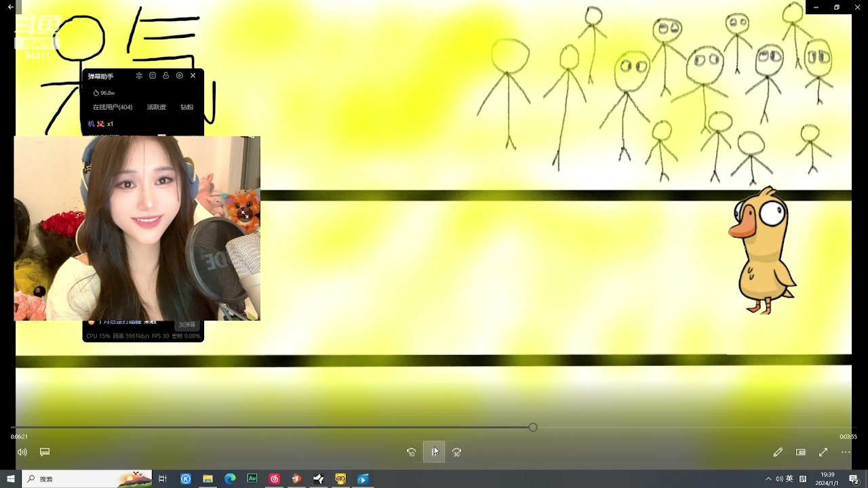Skip forward 30 seconds
The image size is (868, 488).
[x=456, y=452]
